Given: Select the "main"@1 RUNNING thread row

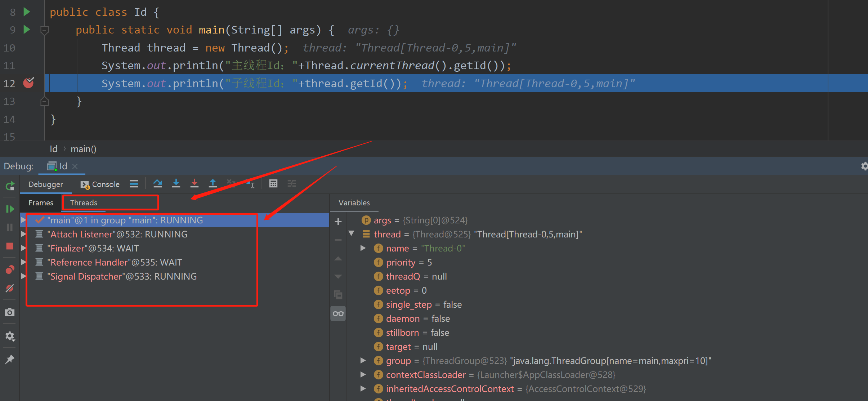Looking at the screenshot, I should 175,220.
